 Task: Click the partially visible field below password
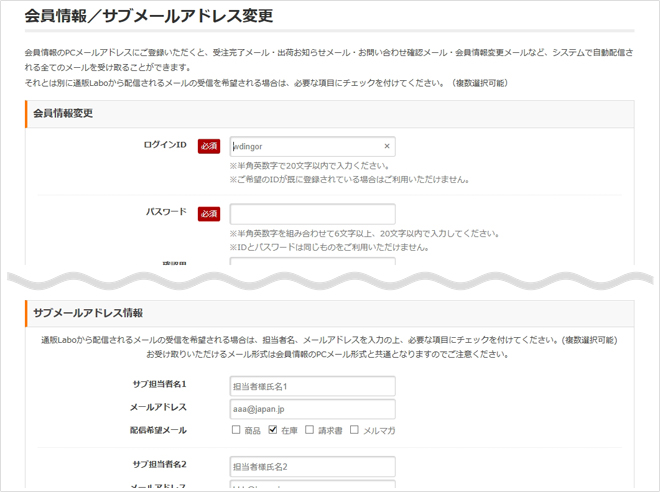tap(312, 264)
